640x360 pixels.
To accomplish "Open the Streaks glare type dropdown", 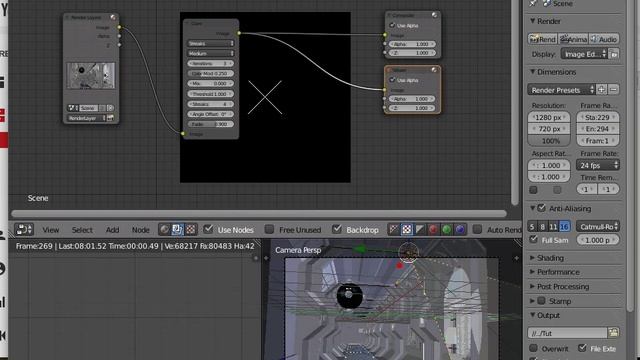I will pyautogui.click(x=211, y=43).
